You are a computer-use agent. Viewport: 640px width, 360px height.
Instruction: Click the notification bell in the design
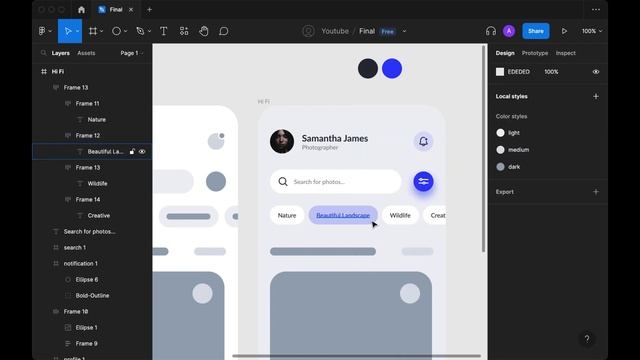(x=423, y=141)
